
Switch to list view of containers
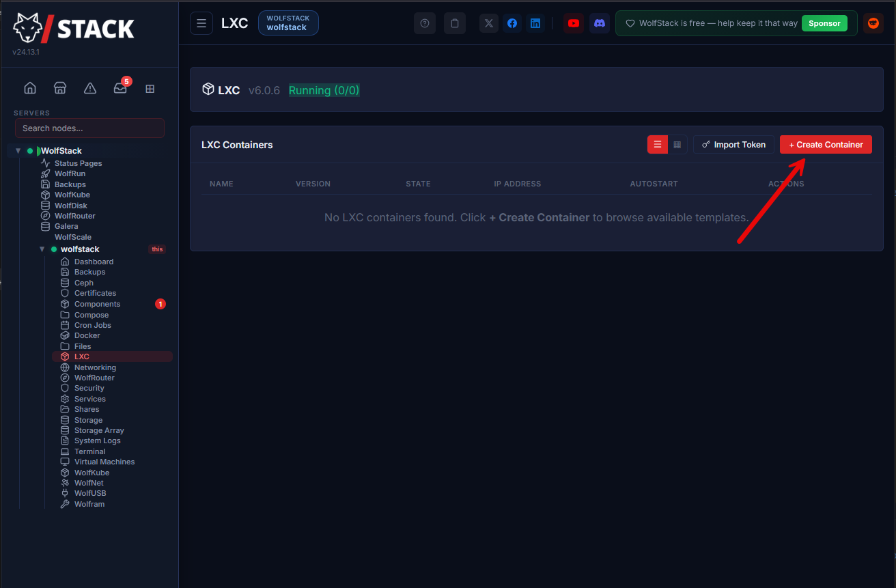pyautogui.click(x=658, y=145)
